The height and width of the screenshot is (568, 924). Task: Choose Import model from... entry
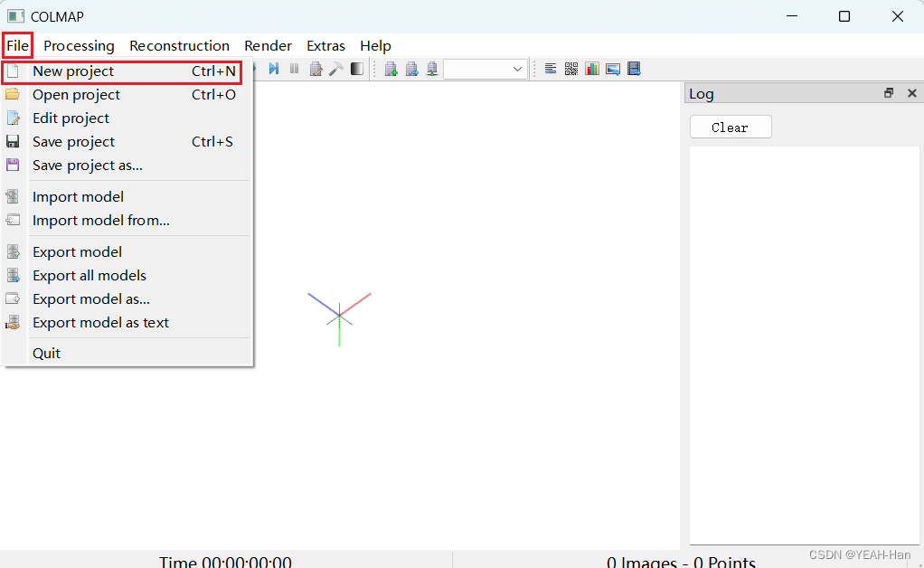[x=127, y=221]
